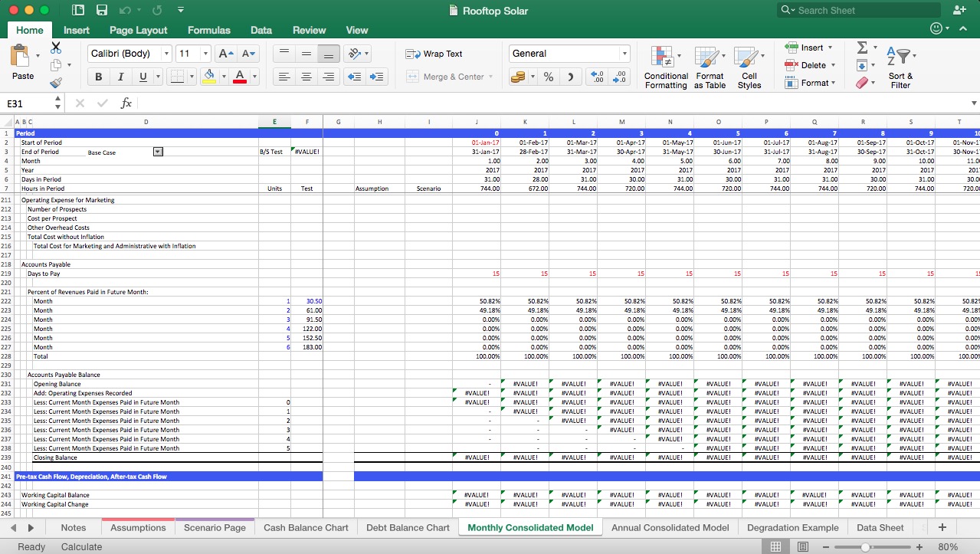The height and width of the screenshot is (554, 980).
Task: Click the Increase Decimal icon
Action: click(x=597, y=77)
